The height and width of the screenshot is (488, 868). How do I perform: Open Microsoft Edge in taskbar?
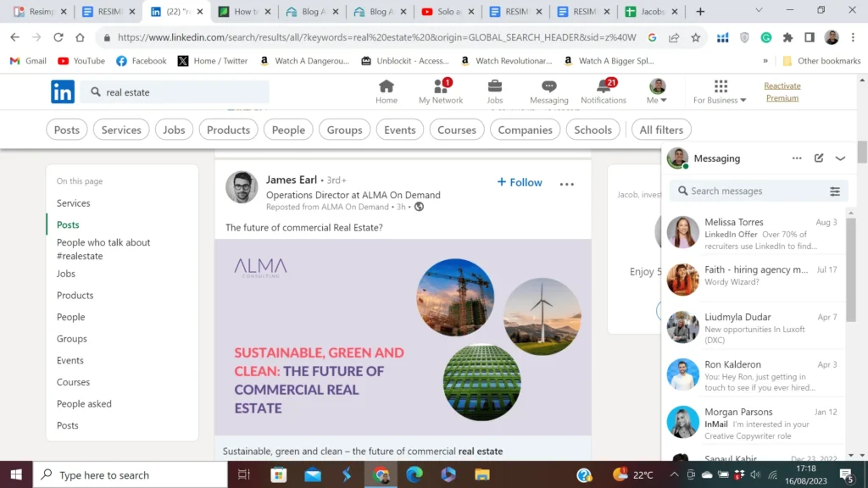coord(414,474)
